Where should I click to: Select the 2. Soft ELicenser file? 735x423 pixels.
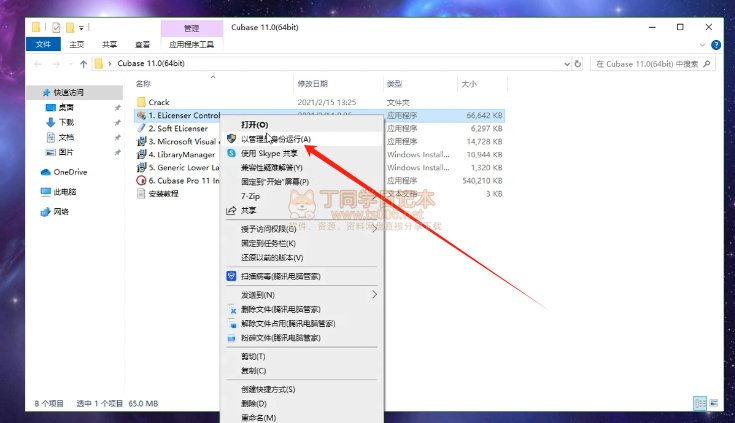click(178, 128)
